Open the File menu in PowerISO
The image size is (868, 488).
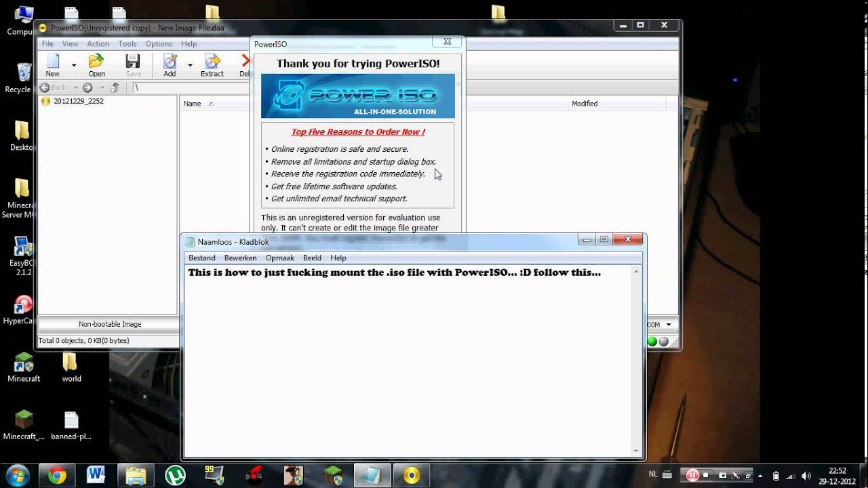click(x=47, y=43)
